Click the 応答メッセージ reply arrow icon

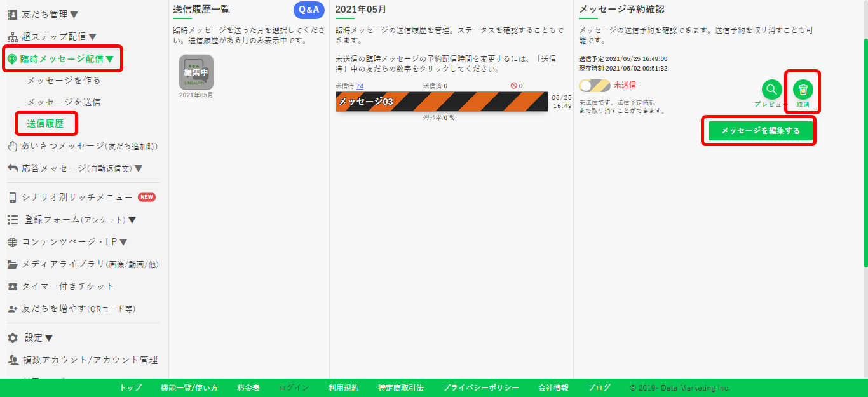(x=11, y=168)
